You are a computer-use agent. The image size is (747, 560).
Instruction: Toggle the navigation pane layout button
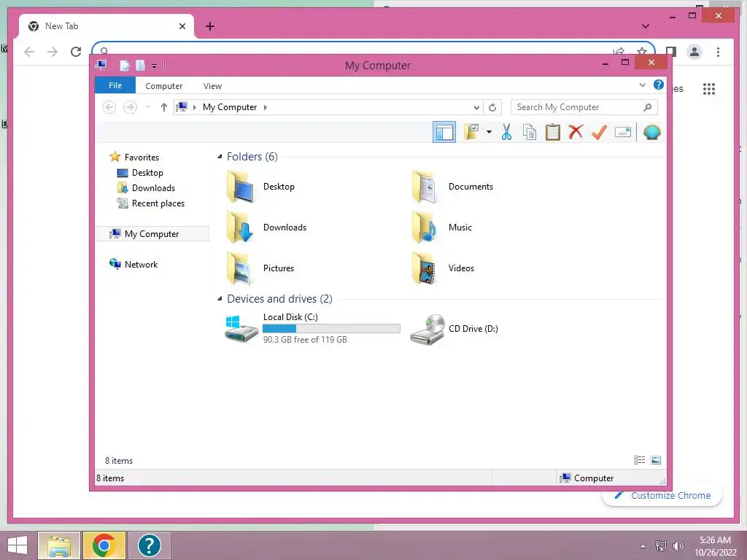pyautogui.click(x=444, y=132)
